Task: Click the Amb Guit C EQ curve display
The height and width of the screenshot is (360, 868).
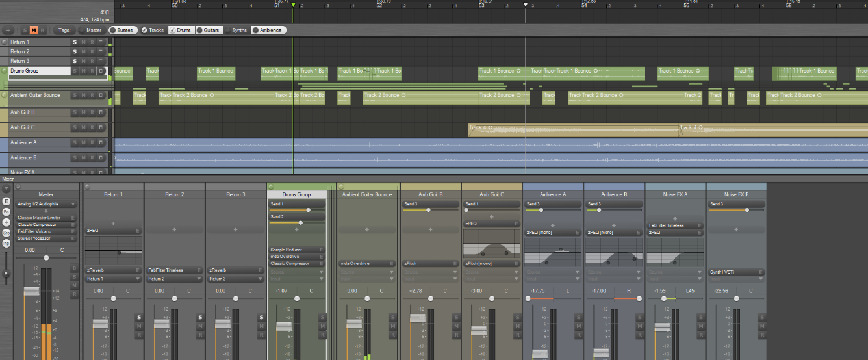Action: (x=491, y=243)
